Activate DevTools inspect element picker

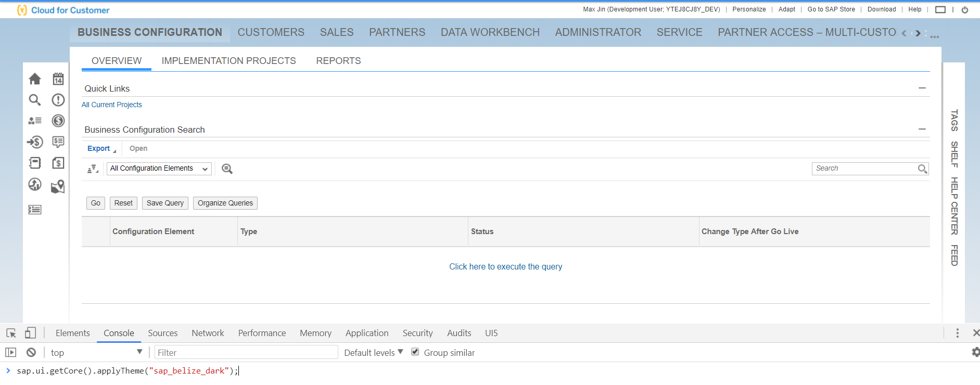[x=11, y=333]
